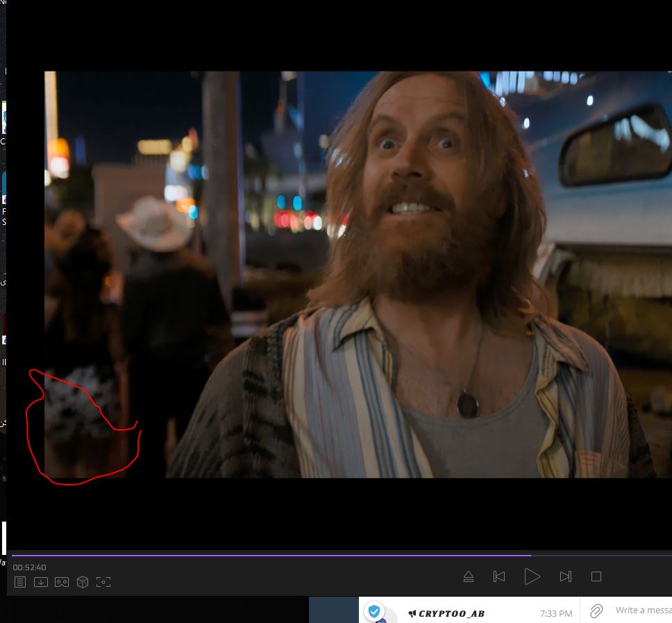The width and height of the screenshot is (672, 623).
Task: Toggle the 3D cube mode icon
Action: (x=83, y=582)
